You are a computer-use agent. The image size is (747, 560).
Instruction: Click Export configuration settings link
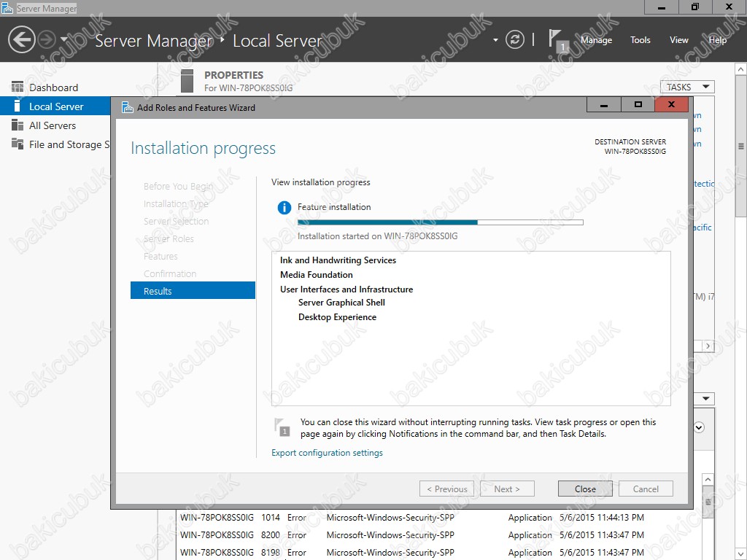pyautogui.click(x=327, y=453)
